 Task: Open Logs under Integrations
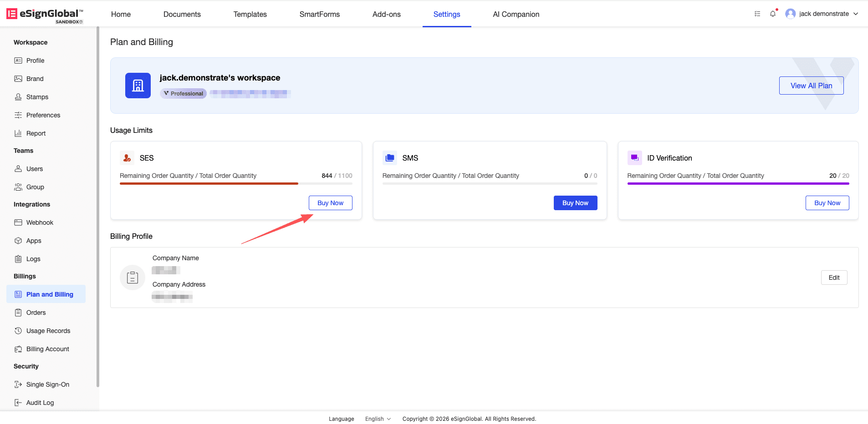pos(46,259)
